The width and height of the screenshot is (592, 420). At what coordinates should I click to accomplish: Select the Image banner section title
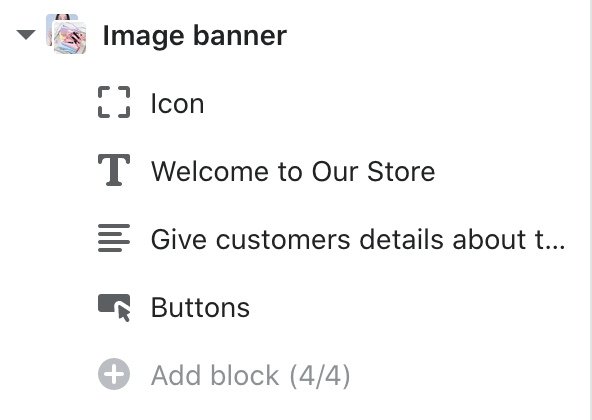(194, 36)
